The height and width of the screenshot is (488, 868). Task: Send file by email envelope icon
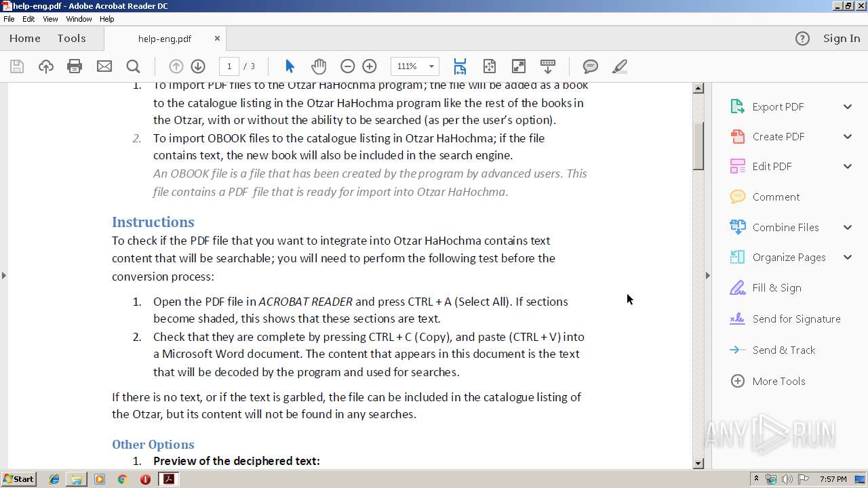(104, 66)
